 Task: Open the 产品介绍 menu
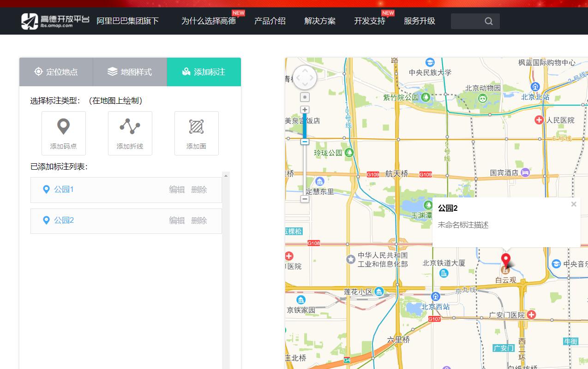coord(270,21)
